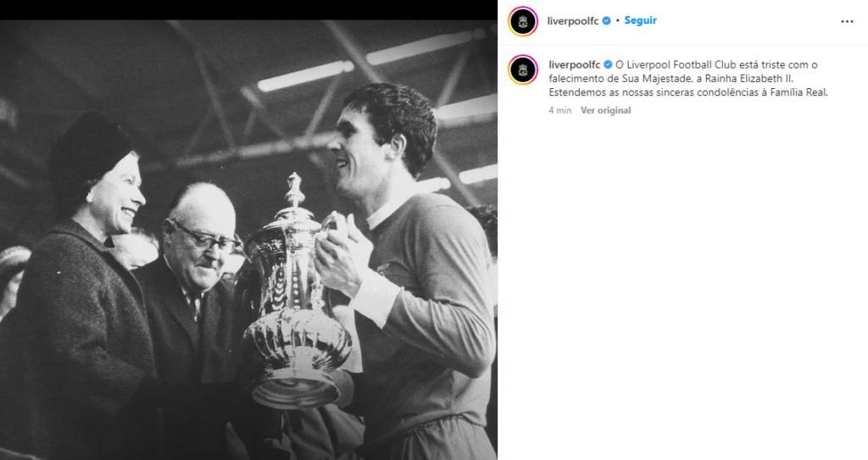Open the bold liverpoolfc username in the caption
Viewport: 868px width, 460px height.
pyautogui.click(x=575, y=64)
